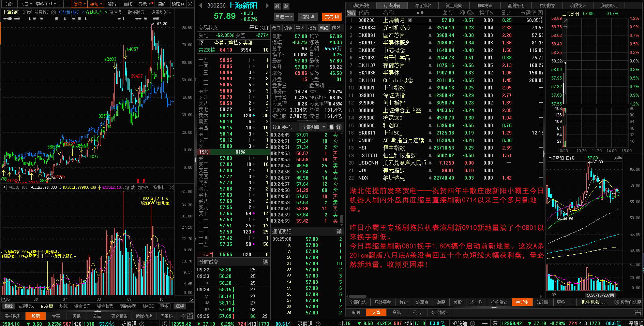
Task: Jump chart timeline to the latest with double-right arrow
Action: (x=191, y=299)
